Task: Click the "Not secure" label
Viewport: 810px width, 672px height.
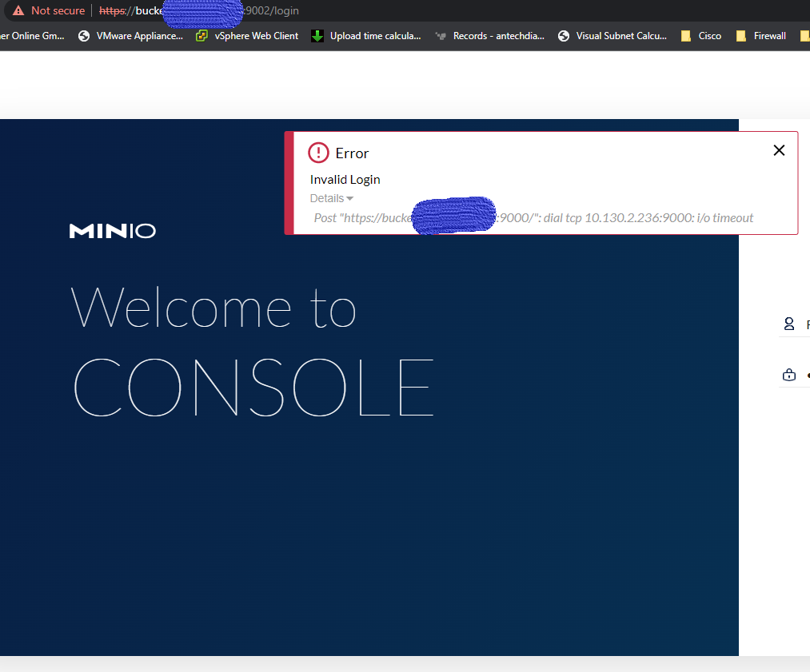Action: pos(58,10)
